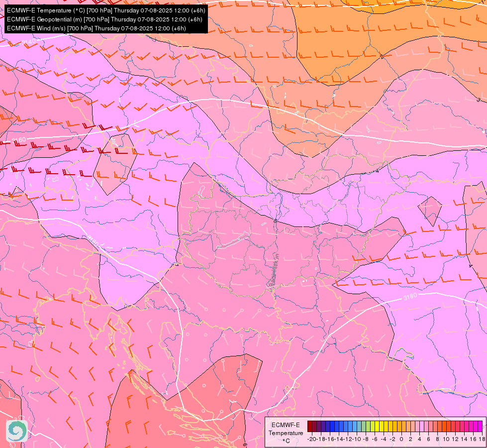Click legend value 18

(x=482, y=440)
